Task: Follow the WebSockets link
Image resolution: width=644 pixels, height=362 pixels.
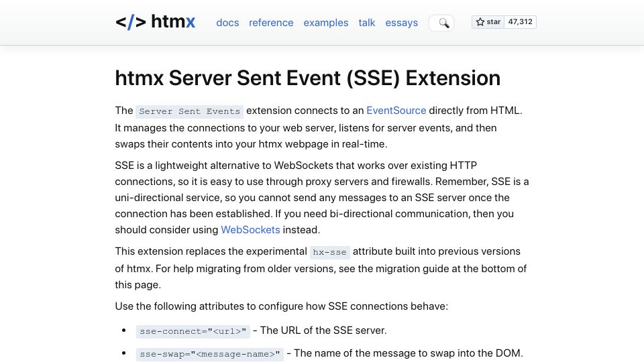Action: coord(250,230)
